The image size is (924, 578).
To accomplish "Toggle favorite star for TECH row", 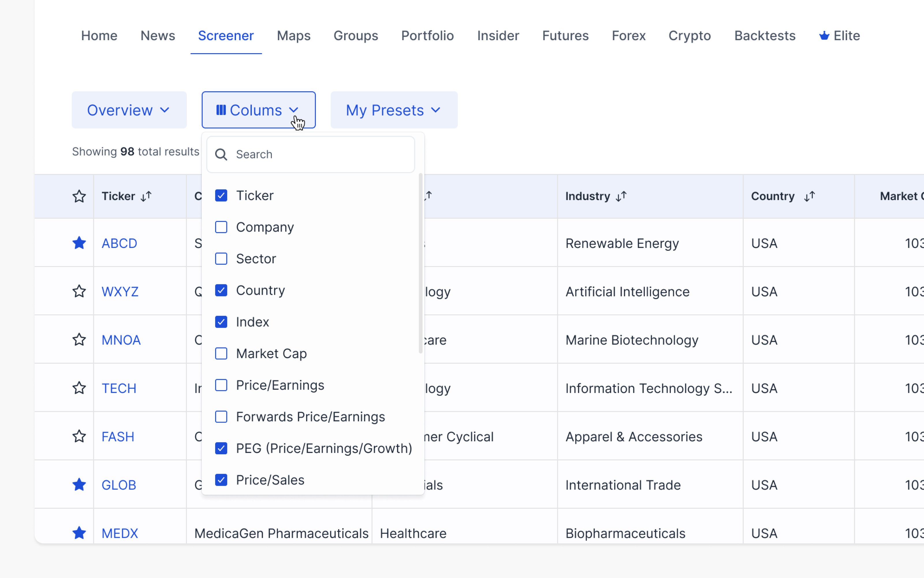I will click(x=79, y=388).
